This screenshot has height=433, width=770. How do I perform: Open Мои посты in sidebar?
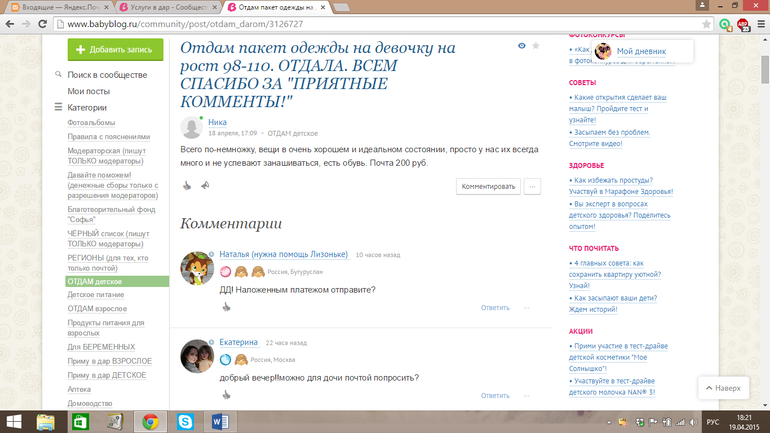(x=88, y=91)
